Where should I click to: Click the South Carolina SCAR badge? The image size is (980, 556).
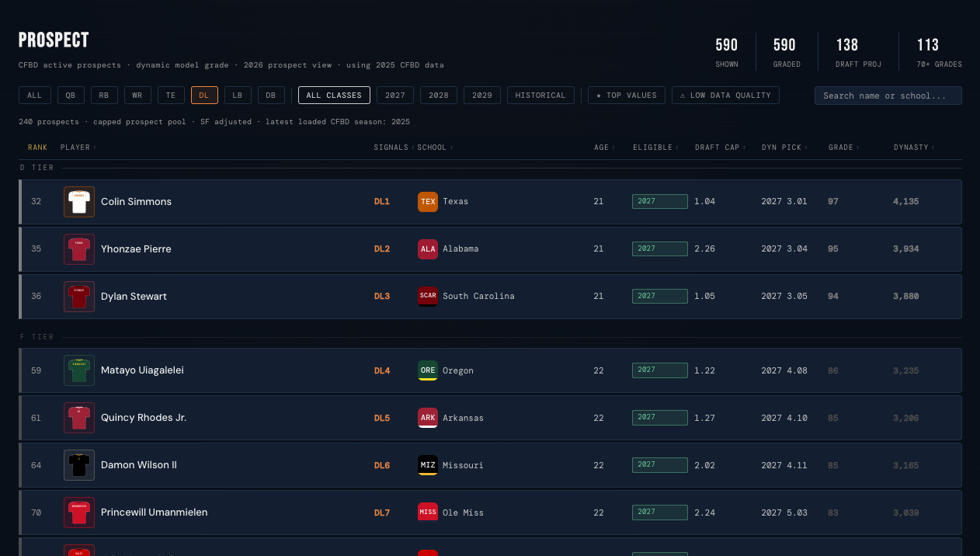(x=428, y=297)
